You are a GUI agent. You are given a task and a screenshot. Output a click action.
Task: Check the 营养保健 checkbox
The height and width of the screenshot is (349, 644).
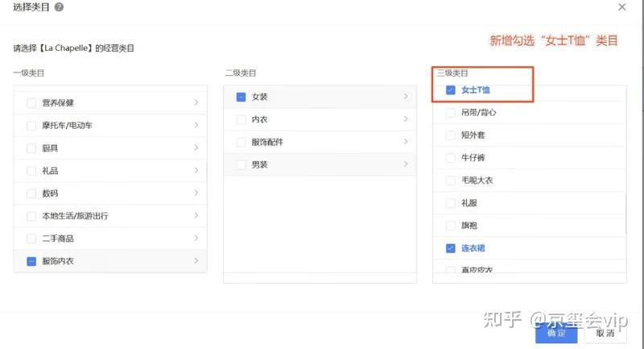click(x=31, y=103)
